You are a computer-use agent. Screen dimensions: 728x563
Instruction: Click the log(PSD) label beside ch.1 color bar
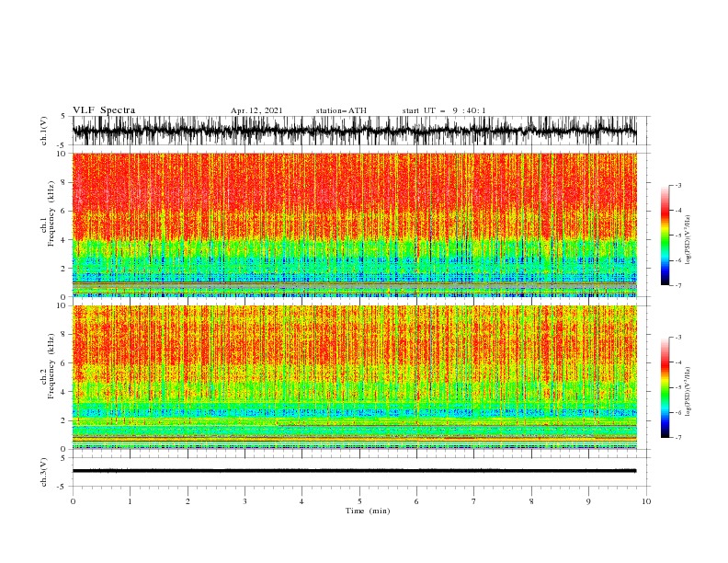[x=688, y=240]
